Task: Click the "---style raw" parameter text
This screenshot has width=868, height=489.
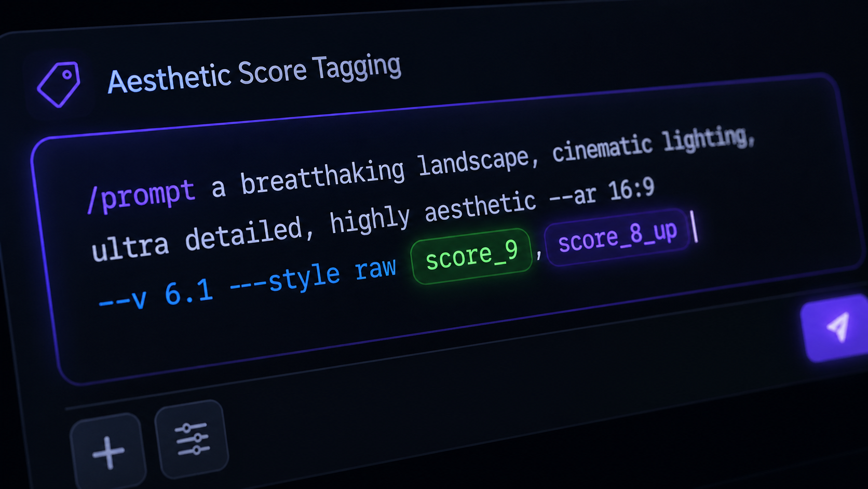Action: [x=313, y=277]
